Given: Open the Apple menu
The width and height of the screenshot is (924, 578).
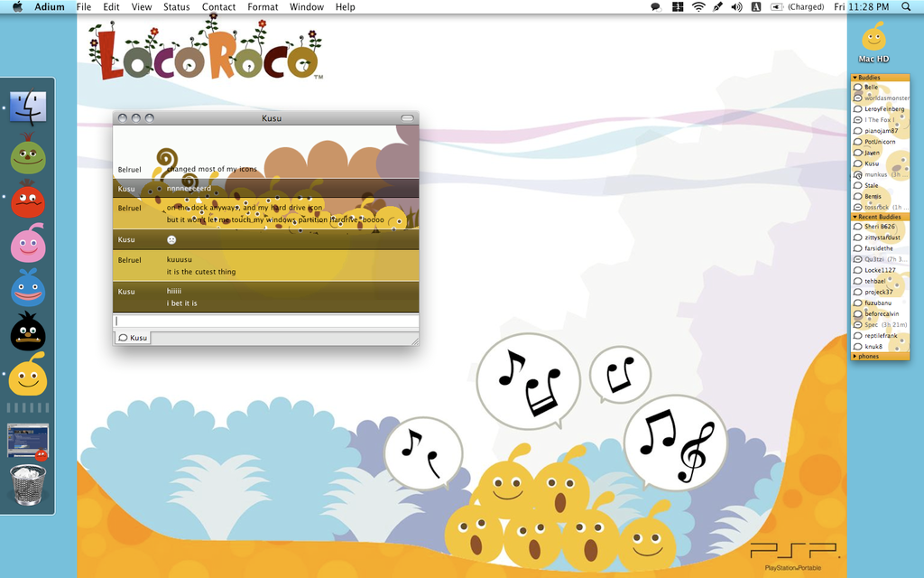Looking at the screenshot, I should click(x=17, y=7).
